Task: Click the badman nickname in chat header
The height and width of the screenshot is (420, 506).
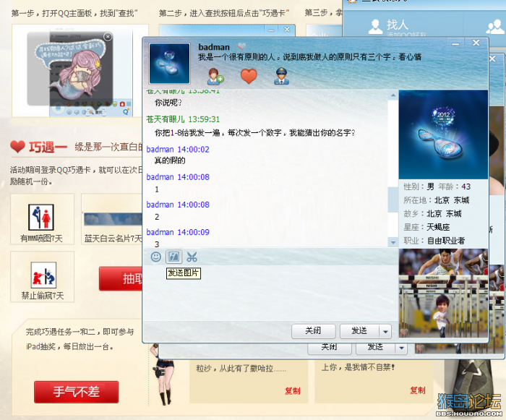Action: [214, 47]
